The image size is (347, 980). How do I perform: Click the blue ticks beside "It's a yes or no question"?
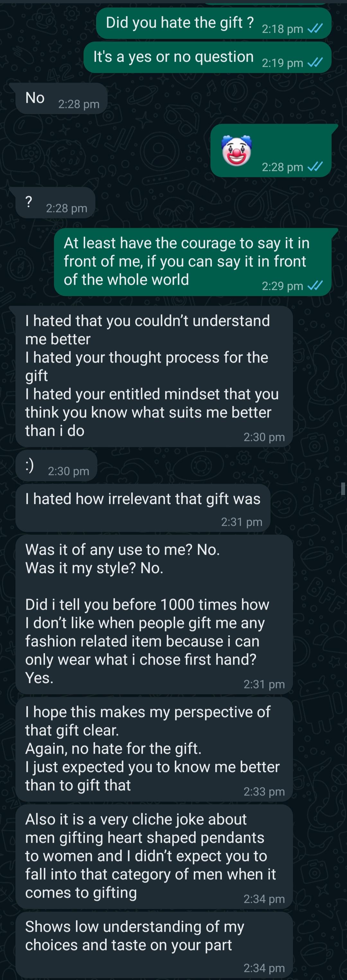(315, 62)
